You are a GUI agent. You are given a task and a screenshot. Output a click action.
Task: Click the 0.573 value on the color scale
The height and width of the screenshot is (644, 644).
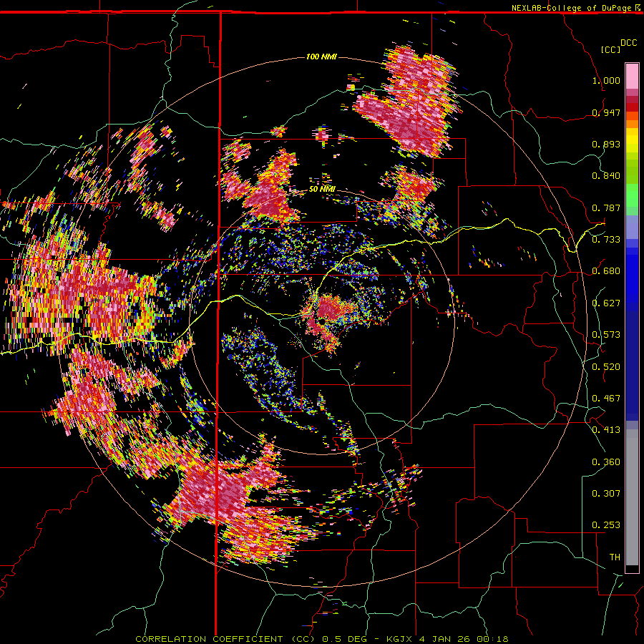(x=606, y=335)
